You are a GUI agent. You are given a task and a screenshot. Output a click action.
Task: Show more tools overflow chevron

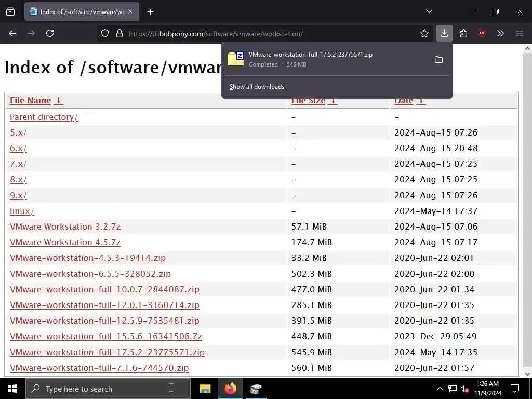pos(500,33)
